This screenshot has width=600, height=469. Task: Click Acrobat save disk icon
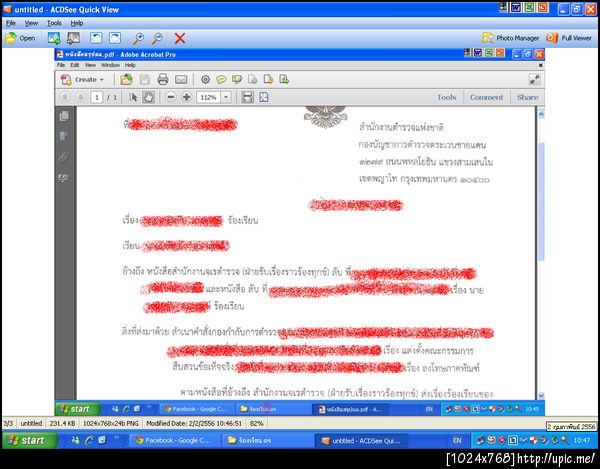[x=145, y=80]
